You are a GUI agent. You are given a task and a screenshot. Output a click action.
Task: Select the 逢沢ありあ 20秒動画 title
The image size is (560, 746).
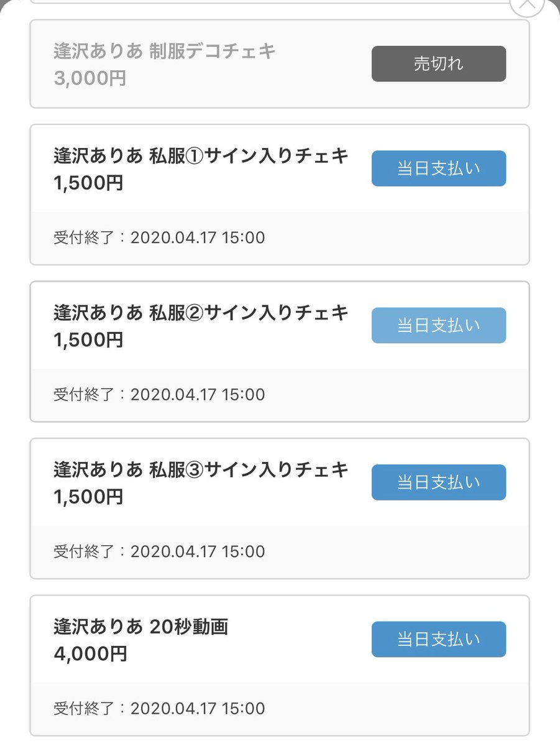click(x=141, y=627)
